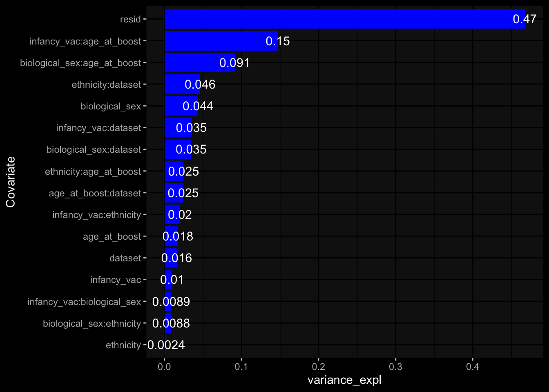Image resolution: width=549 pixels, height=392 pixels.
Task: Click the 'biological_sex:ethnicity' axis label
Action: coord(92,323)
